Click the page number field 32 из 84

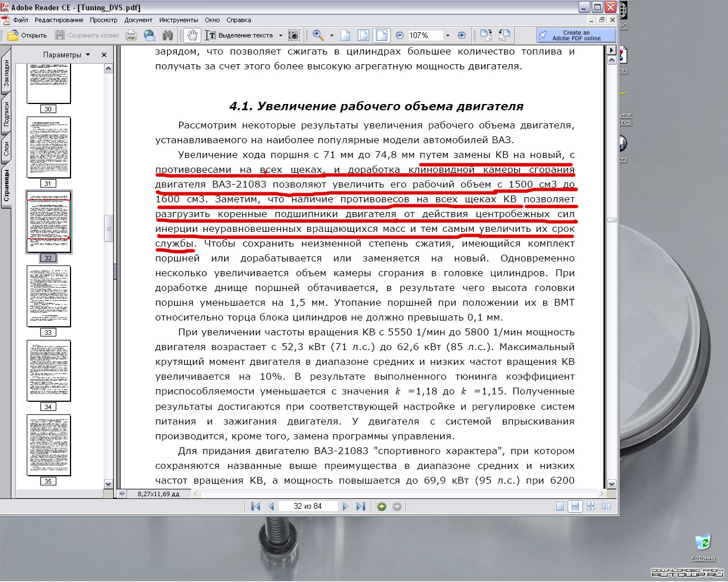click(x=308, y=506)
